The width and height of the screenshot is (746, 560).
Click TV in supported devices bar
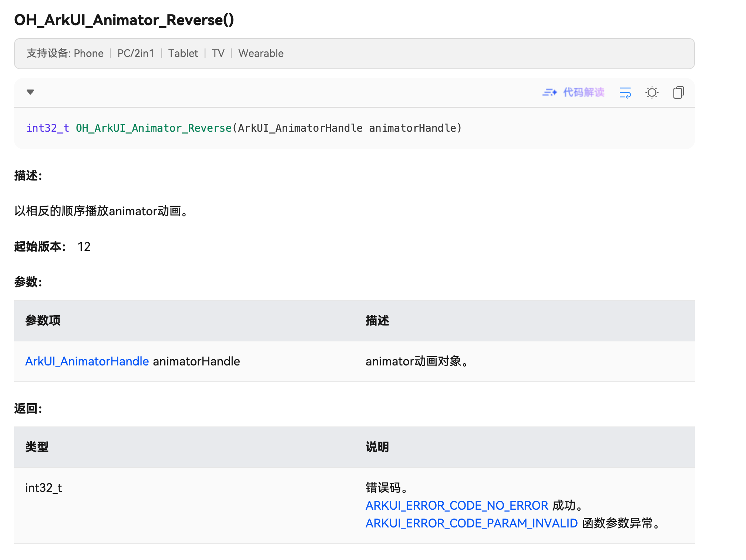pos(218,54)
